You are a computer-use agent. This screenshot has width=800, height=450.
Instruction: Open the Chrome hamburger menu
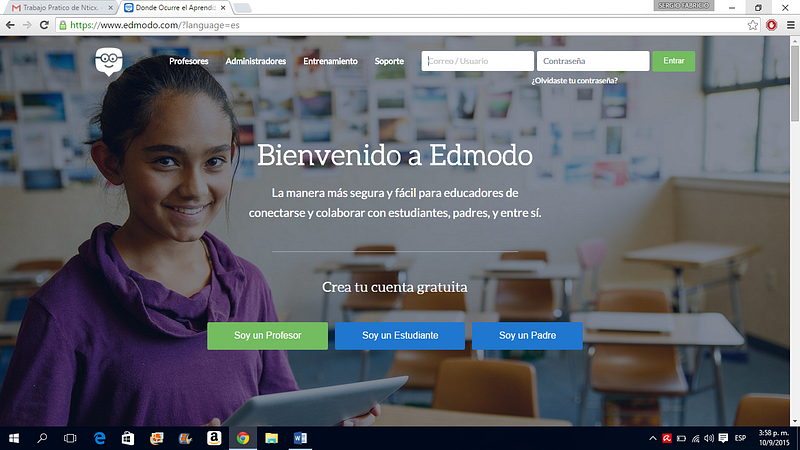(790, 25)
